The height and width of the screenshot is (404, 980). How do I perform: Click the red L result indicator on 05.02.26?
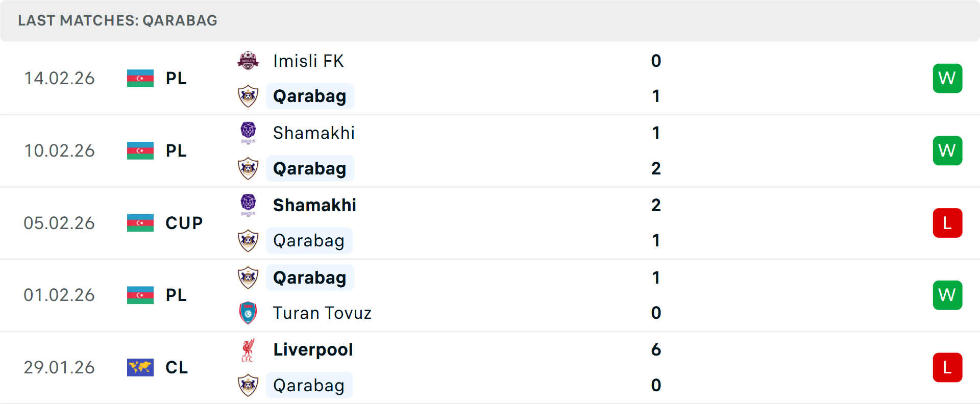tap(947, 222)
